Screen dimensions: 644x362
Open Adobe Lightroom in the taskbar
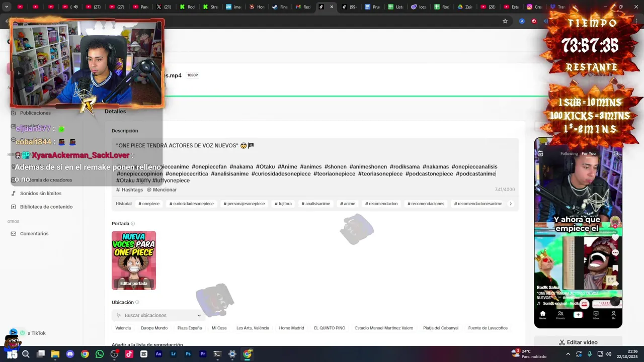click(174, 354)
